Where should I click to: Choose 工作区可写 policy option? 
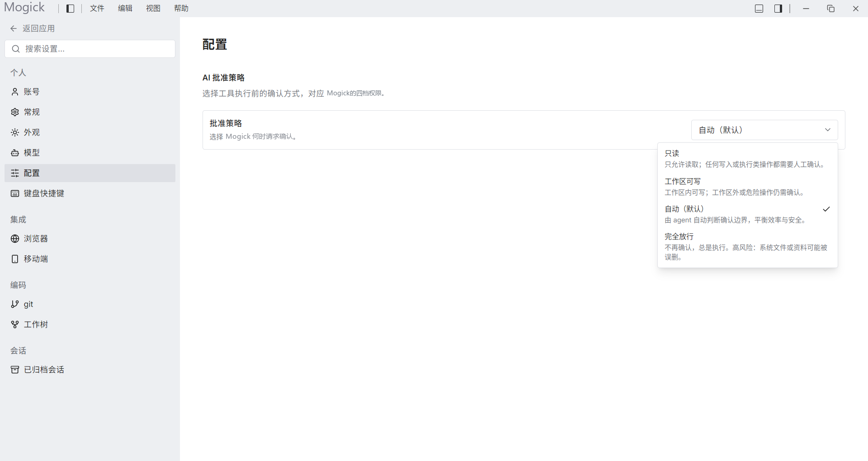[x=747, y=187]
